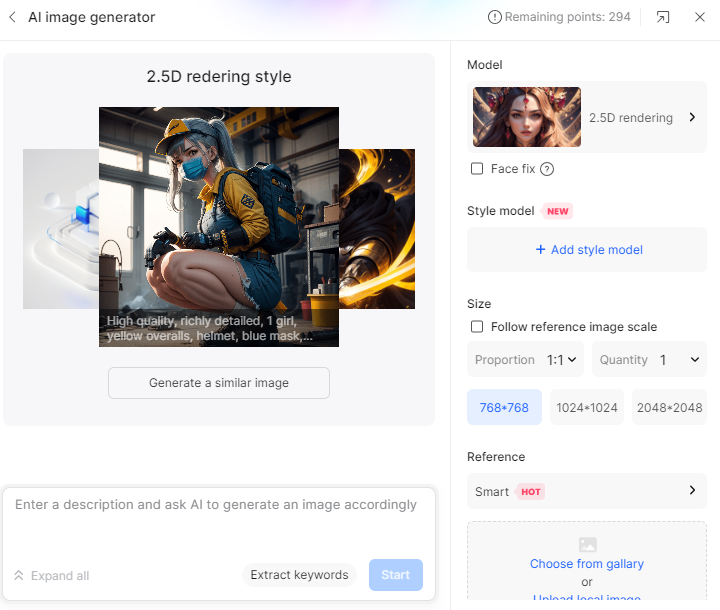Open the Quantity dropdown
Image resolution: width=720 pixels, height=610 pixels.
click(x=649, y=359)
